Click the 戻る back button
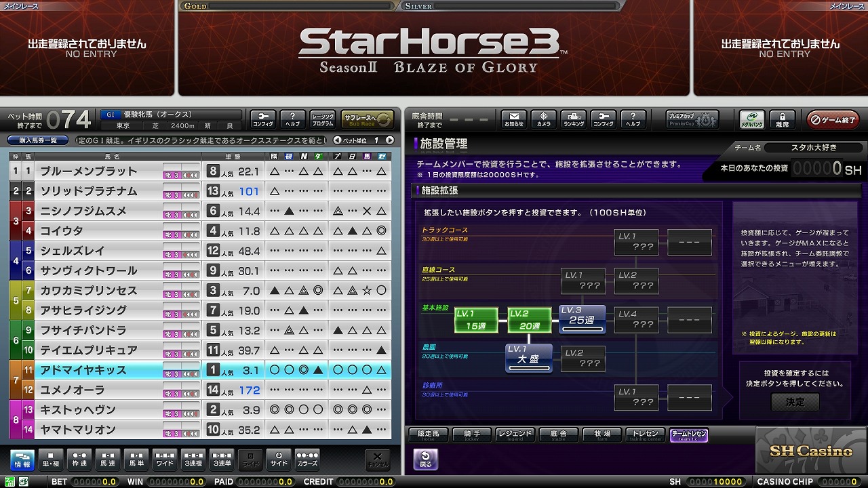868x488 pixels. click(425, 459)
